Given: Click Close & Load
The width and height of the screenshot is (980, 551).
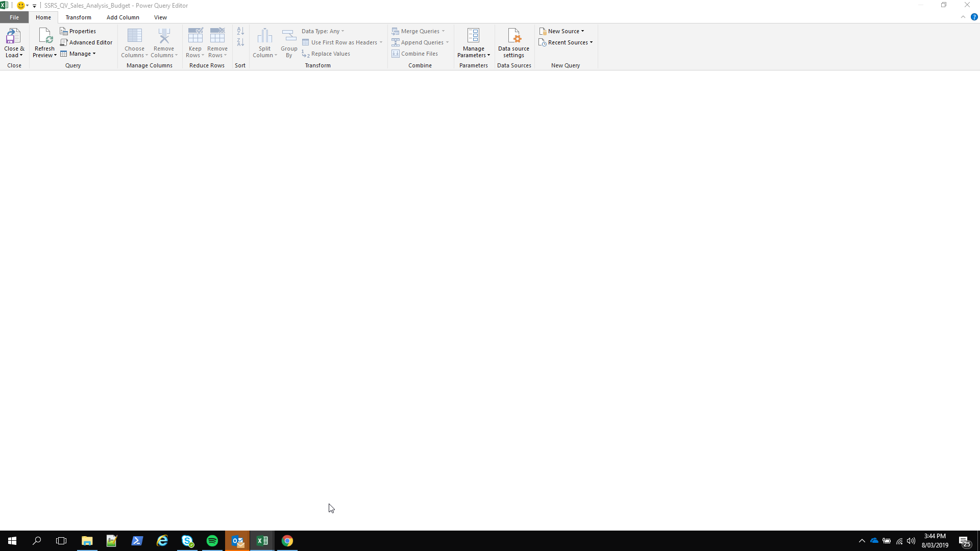Looking at the screenshot, I should [14, 42].
